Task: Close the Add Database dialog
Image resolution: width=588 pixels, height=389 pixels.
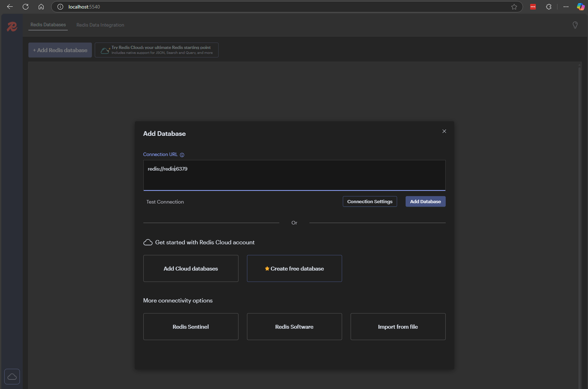Action: pos(444,131)
